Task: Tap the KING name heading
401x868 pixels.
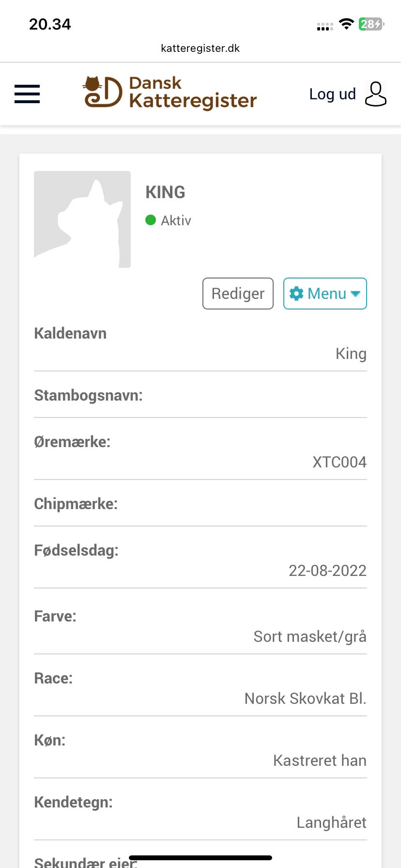Action: 165,192
